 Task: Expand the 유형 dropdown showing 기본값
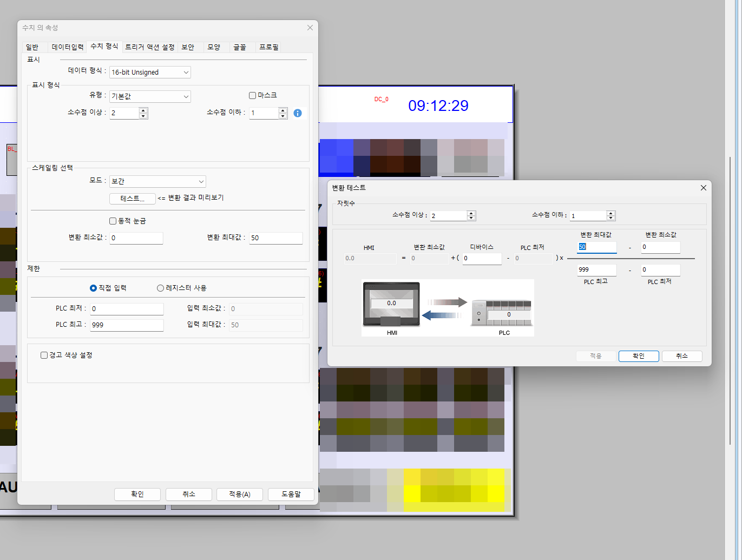point(150,96)
